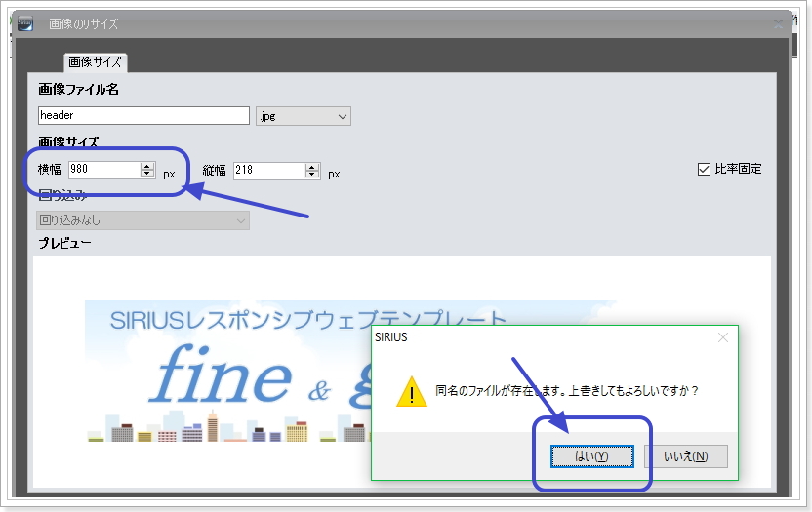Decrease 横幅 width with the down arrow
The height and width of the screenshot is (512, 812).
[x=147, y=174]
